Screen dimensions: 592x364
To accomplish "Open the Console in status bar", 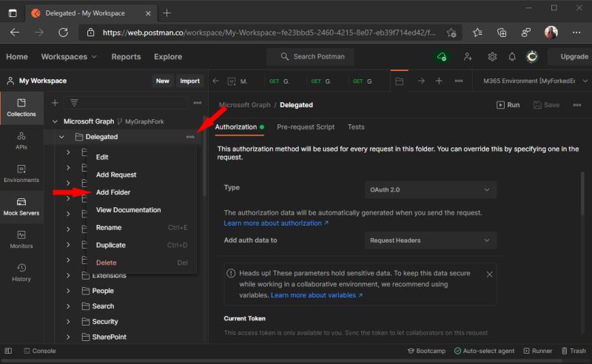I will coord(40,351).
